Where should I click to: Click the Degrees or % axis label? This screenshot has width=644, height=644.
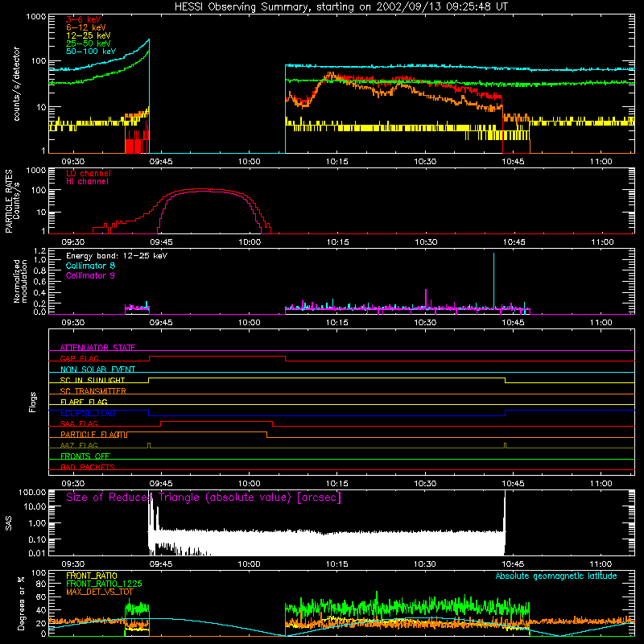21,603
